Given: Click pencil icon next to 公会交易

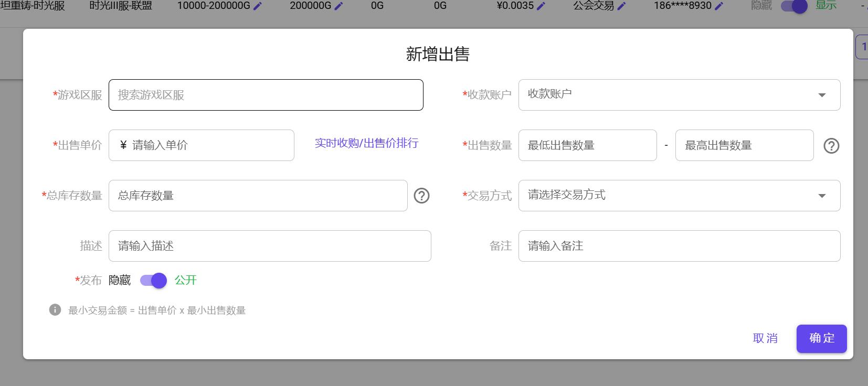Looking at the screenshot, I should coord(621,6).
